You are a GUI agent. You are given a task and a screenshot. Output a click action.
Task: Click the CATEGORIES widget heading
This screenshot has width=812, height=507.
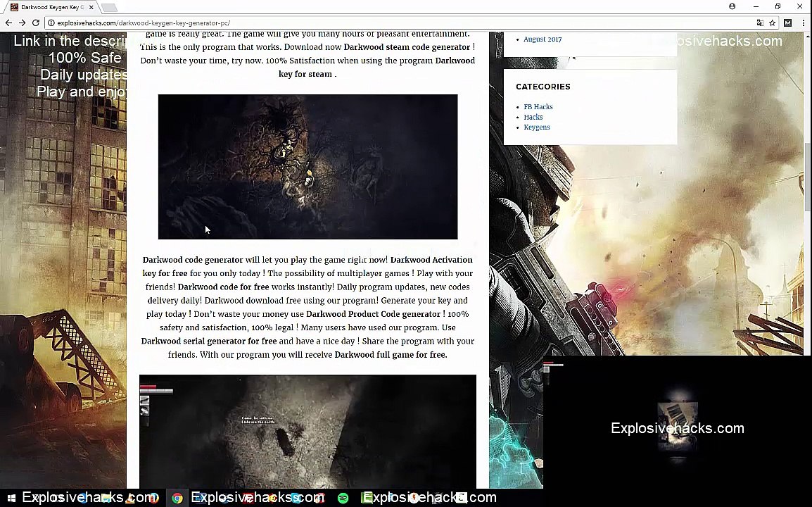pos(543,87)
